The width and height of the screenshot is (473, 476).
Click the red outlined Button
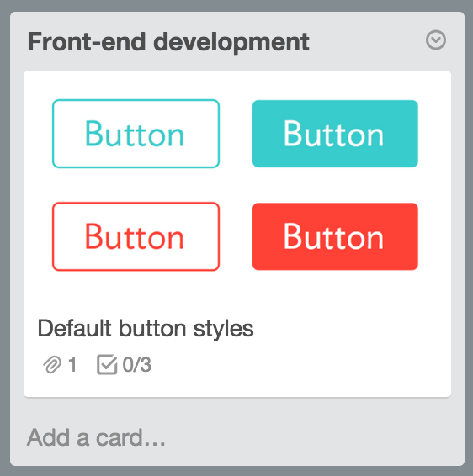(x=136, y=236)
